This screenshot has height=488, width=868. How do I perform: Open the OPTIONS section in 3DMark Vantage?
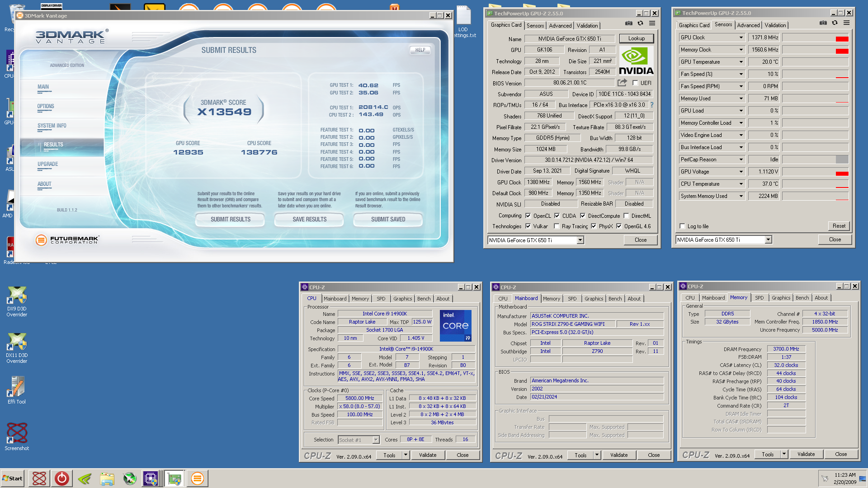pyautogui.click(x=46, y=106)
